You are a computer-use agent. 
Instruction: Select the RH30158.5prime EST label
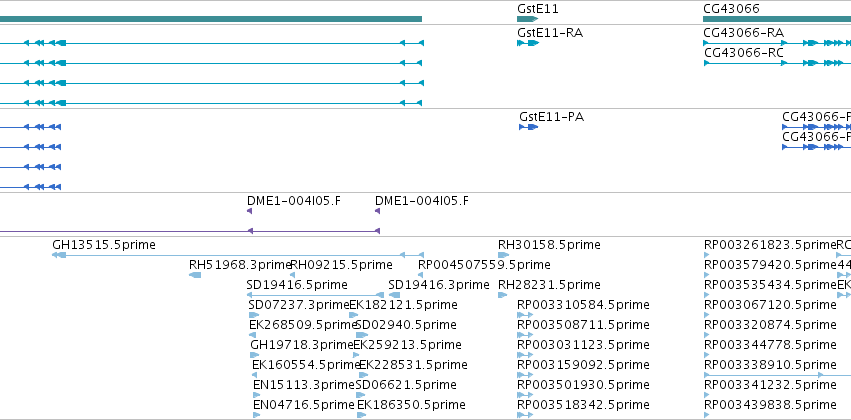pos(549,245)
